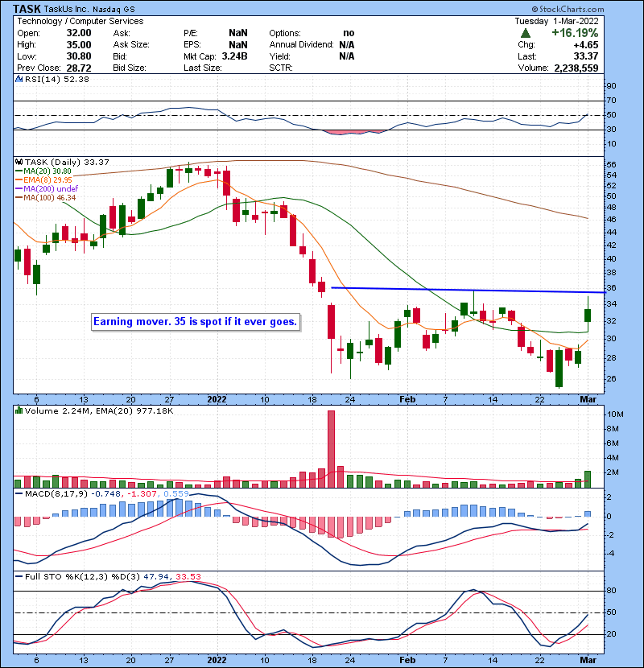This screenshot has width=644, height=668.
Task: Click the MA(200) undef legend entry
Action: pos(47,188)
